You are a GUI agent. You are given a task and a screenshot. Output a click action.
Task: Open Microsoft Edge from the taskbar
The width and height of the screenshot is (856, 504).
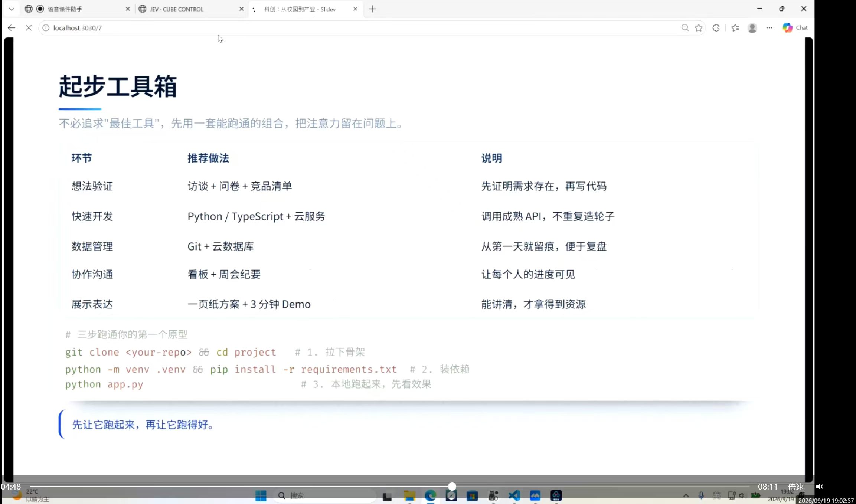coord(430,496)
